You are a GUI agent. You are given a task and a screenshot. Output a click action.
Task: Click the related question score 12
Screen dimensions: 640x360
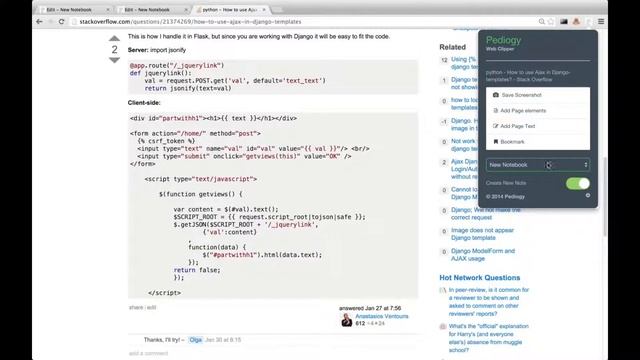(444, 60)
